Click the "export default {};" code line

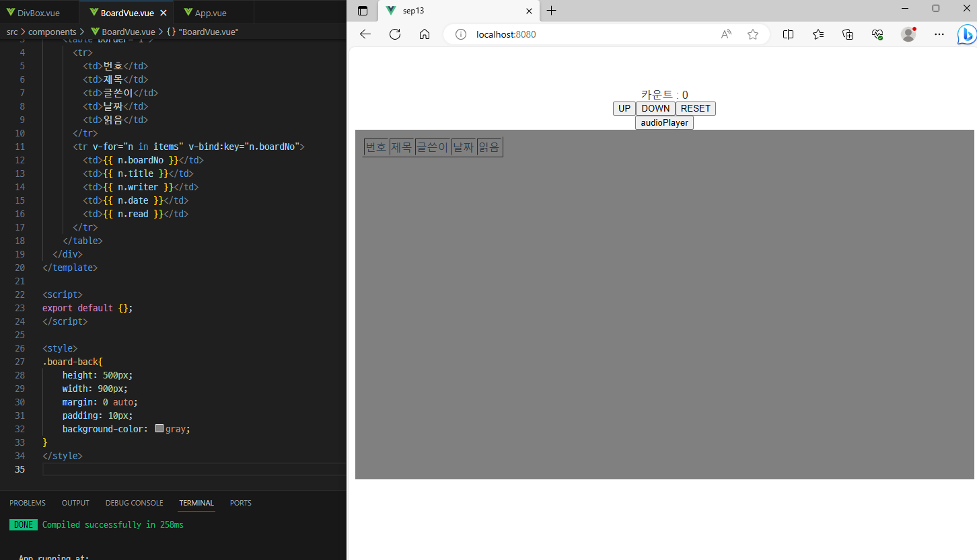87,308
